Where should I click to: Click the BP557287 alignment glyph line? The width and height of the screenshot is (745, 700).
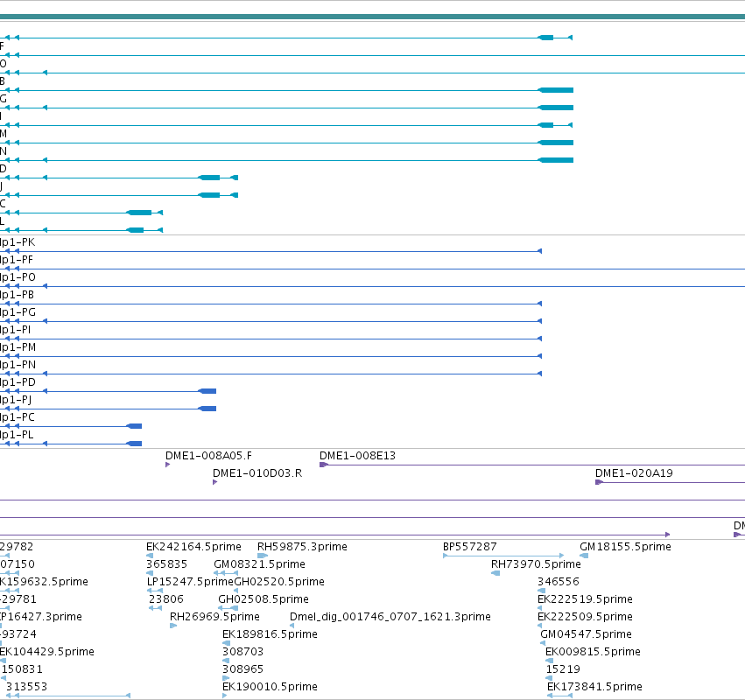pos(503,556)
